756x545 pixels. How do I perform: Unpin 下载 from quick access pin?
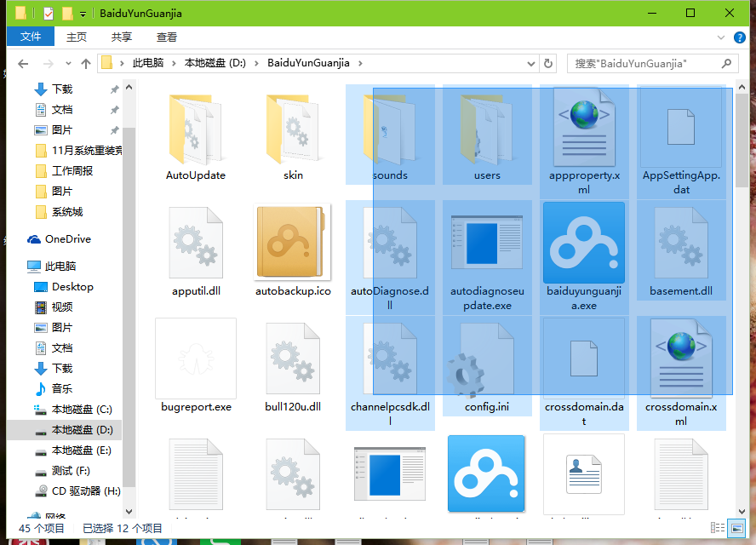[114, 89]
